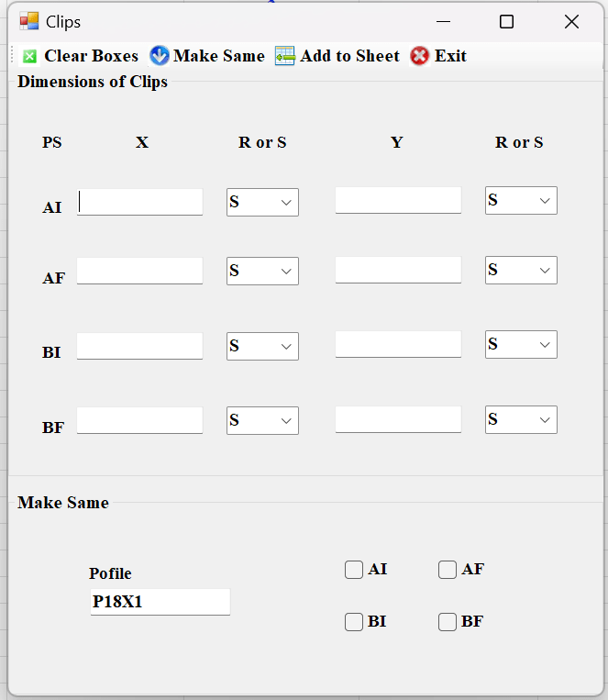
Task: Click the Clips window title icon
Action: [29, 21]
